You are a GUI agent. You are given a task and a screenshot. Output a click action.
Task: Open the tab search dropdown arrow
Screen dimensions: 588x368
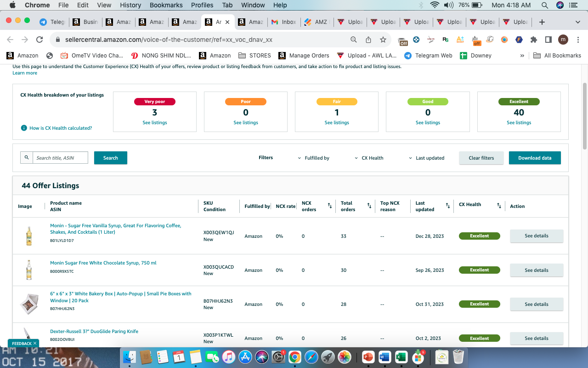(x=578, y=22)
